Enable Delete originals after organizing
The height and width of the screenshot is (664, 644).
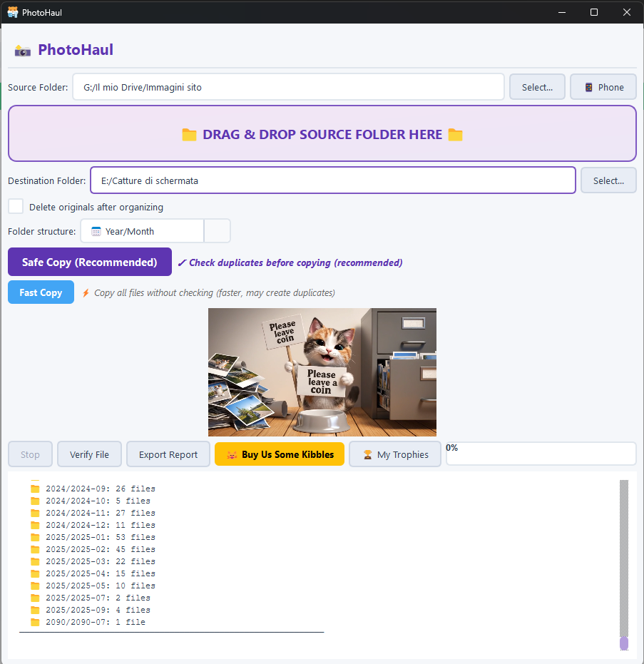16,206
